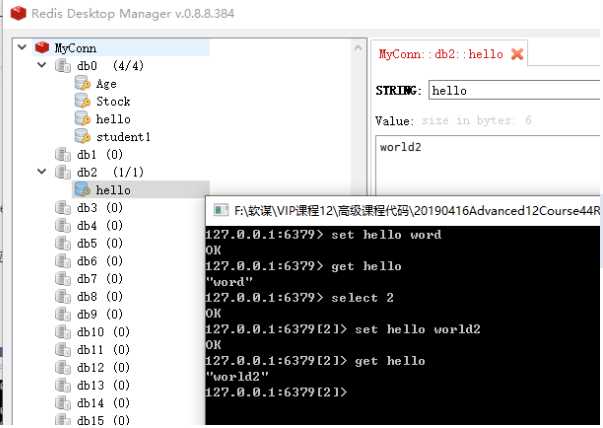The height and width of the screenshot is (428, 603).
Task: Select the Stock key label
Action: [113, 102]
